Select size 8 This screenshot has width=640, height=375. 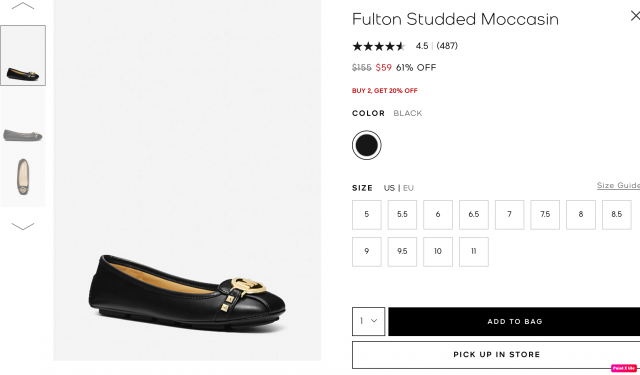coord(580,215)
